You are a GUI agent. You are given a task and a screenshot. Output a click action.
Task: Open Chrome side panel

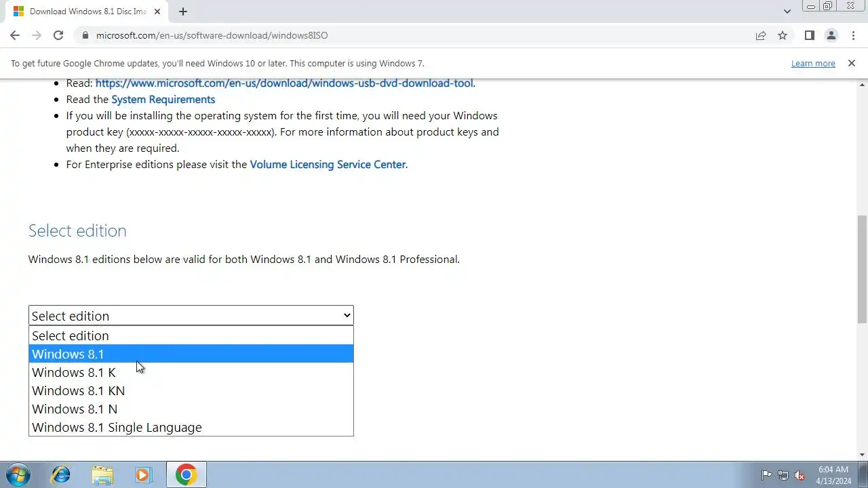click(809, 35)
